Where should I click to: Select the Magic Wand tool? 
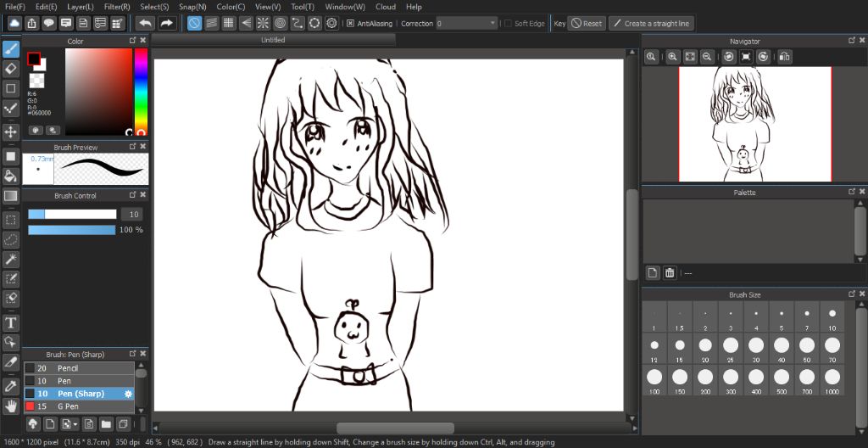click(10, 259)
